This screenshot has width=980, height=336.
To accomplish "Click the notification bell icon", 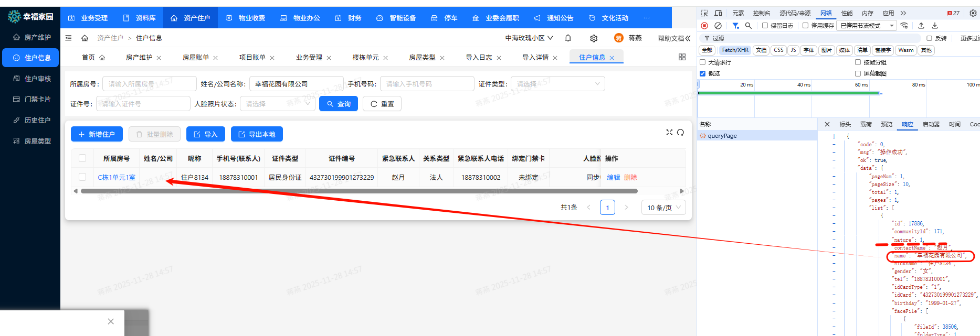I will 568,38.
